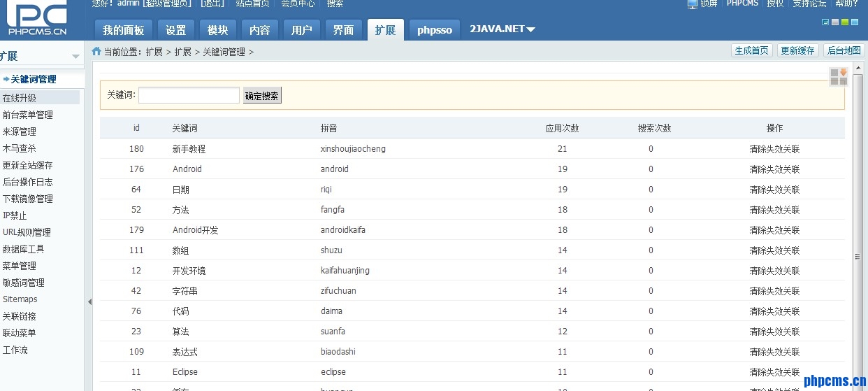Click 清除失效关联 for 新手教程 row

coord(774,149)
